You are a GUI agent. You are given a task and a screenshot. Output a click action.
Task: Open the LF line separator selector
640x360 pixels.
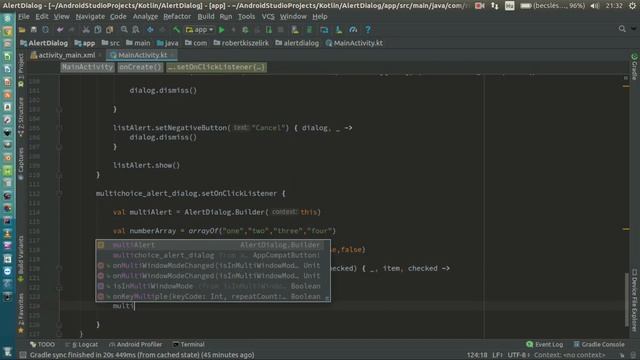coord(497,355)
